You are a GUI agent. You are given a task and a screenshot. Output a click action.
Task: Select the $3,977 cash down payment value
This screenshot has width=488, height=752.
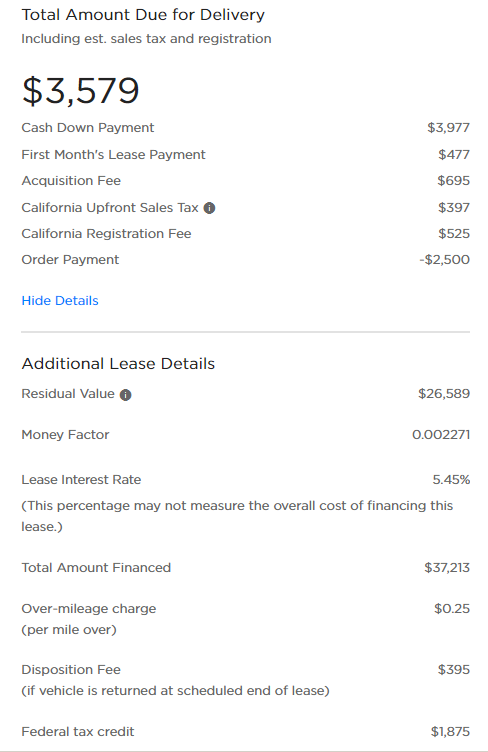(x=448, y=128)
